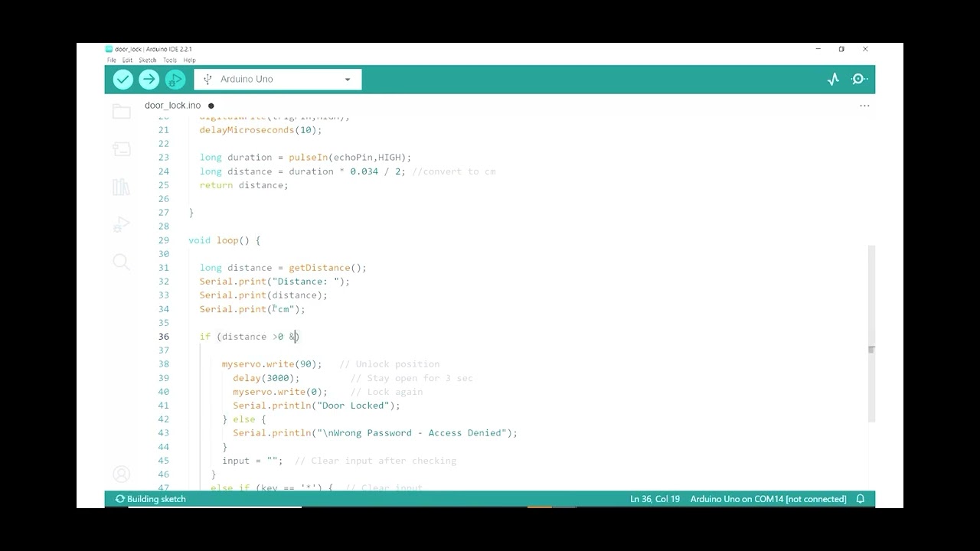Open the Sketch menu
This screenshot has width=980, height=551.
pyautogui.click(x=147, y=60)
